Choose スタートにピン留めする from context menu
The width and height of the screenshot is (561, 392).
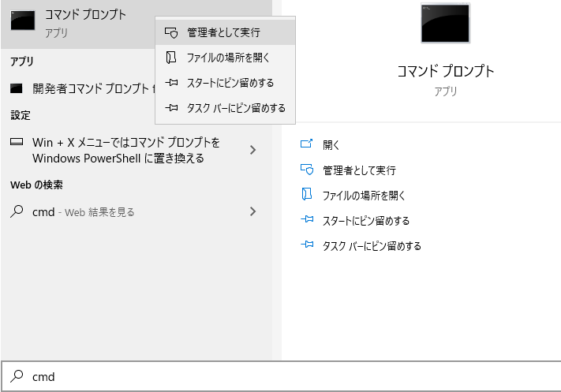[x=225, y=83]
